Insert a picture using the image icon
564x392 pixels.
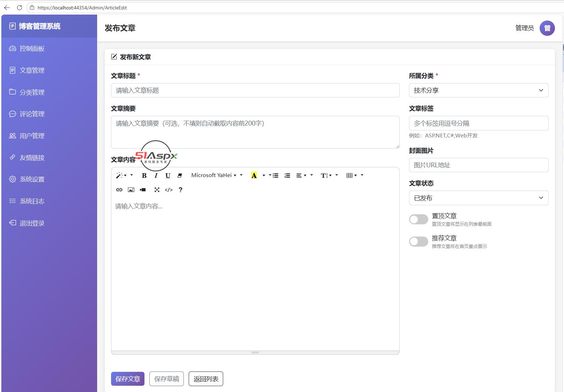(x=131, y=190)
